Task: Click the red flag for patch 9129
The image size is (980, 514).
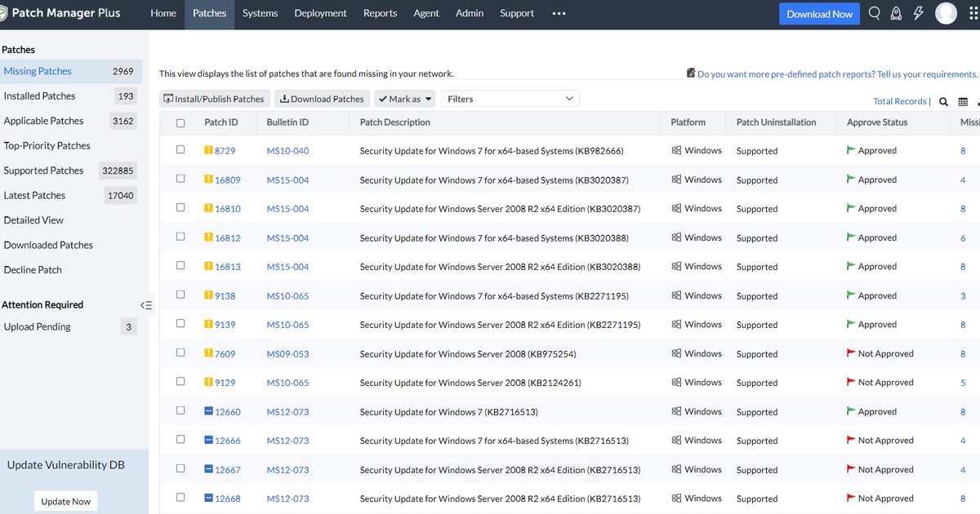Action: 851,382
